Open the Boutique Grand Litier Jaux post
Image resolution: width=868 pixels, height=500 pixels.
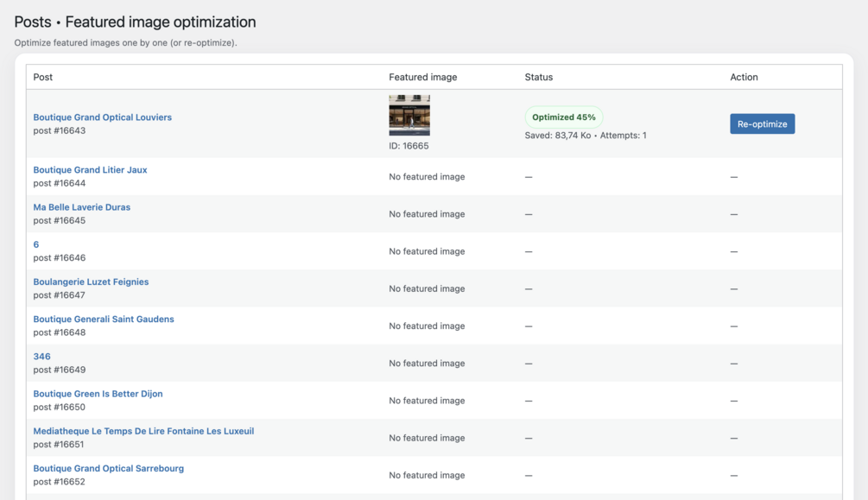[90, 170]
